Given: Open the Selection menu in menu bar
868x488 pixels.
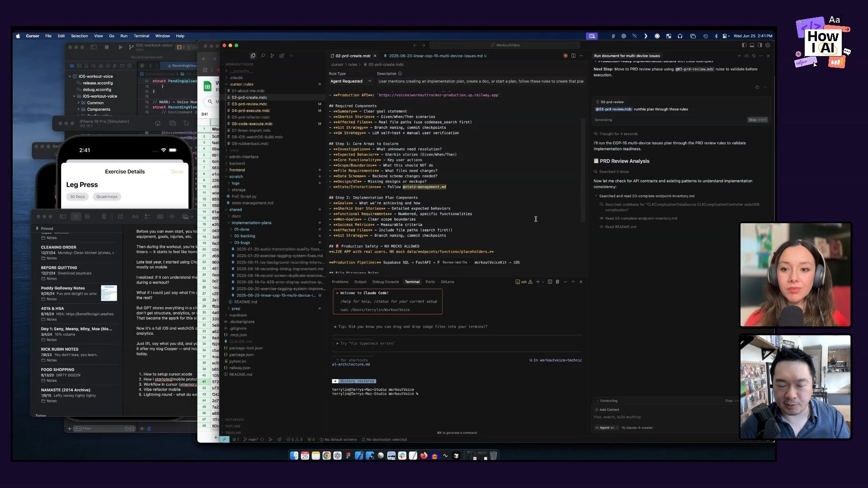Looking at the screenshot, I should [79, 36].
